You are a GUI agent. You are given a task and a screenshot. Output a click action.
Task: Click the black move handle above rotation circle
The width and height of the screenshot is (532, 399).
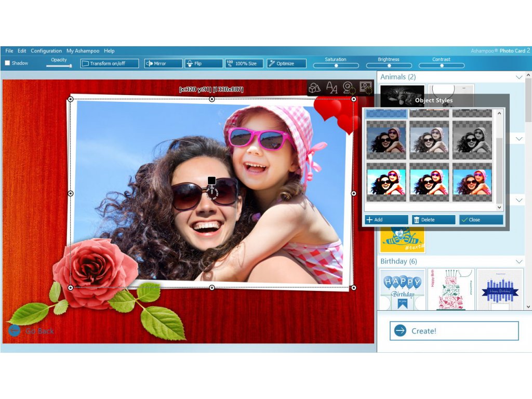pos(212,180)
